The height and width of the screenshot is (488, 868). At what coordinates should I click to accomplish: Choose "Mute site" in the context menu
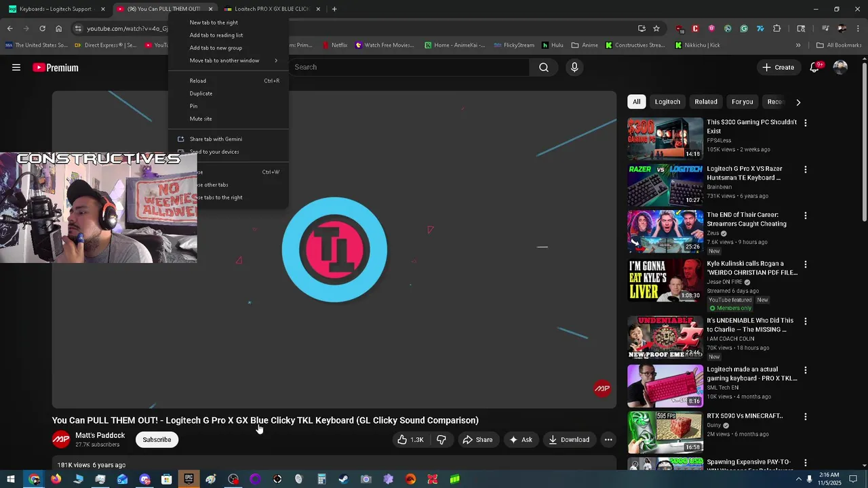point(229,119)
